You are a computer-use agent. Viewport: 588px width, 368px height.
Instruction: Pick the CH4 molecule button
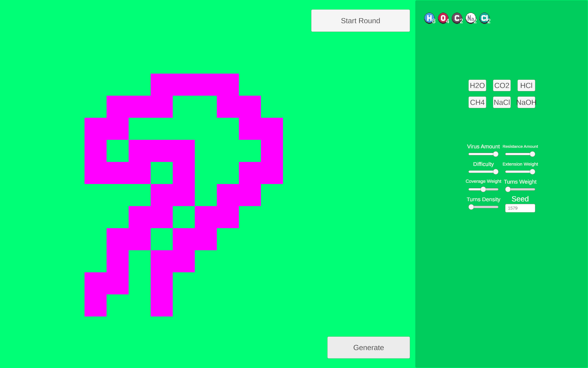477,102
